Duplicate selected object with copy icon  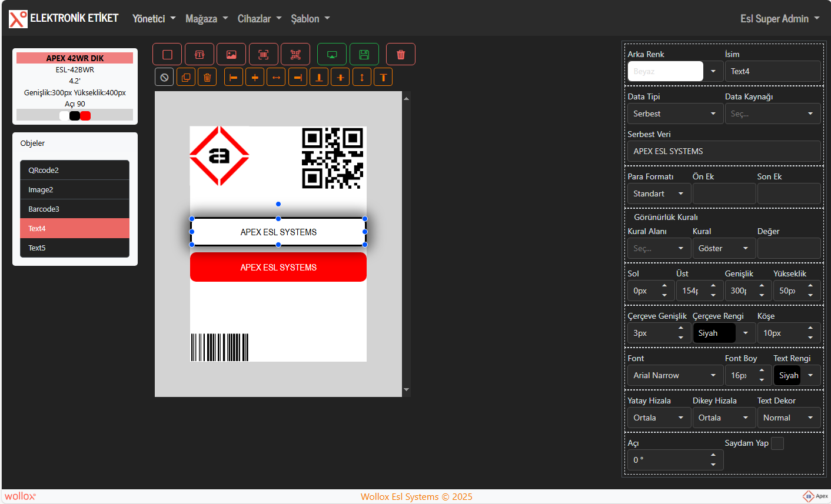(186, 77)
